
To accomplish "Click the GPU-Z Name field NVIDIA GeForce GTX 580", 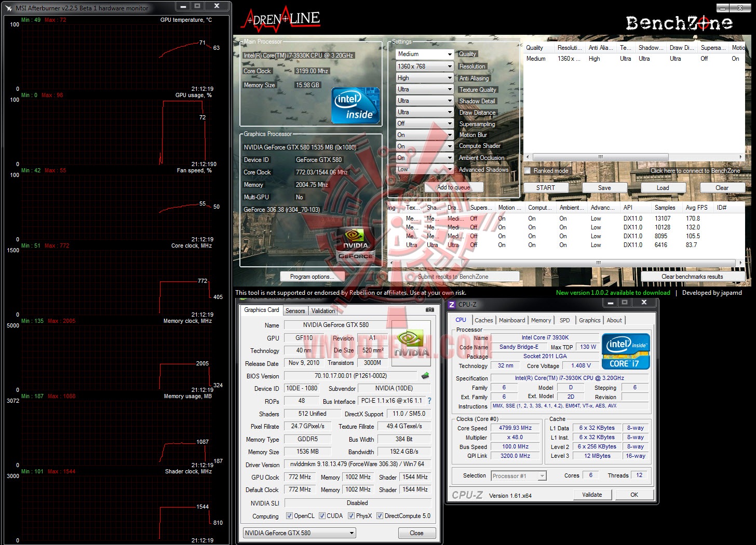I will (335, 325).
